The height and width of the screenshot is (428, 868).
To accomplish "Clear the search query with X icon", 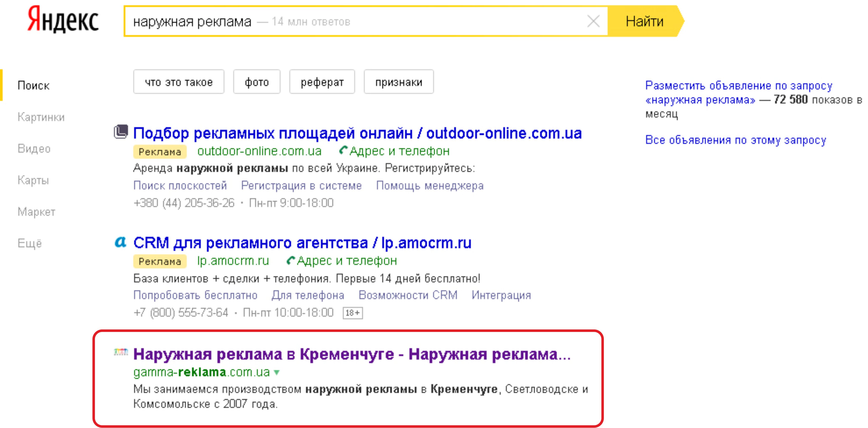I will [x=593, y=21].
